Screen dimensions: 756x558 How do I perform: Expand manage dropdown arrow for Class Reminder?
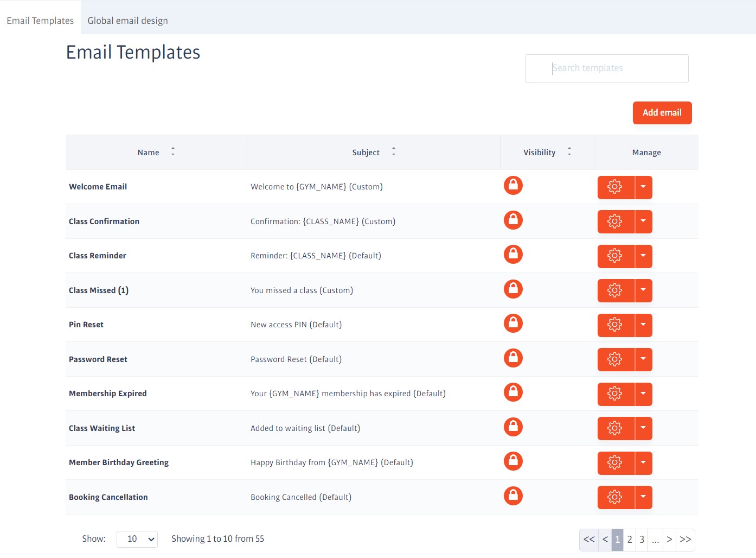(x=644, y=256)
